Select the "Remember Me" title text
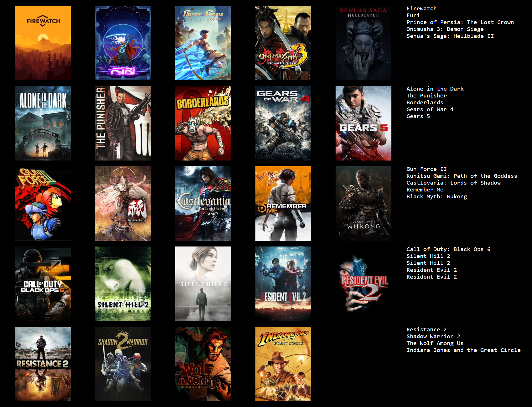Viewport: 532px width, 407px height. pyautogui.click(x=425, y=190)
